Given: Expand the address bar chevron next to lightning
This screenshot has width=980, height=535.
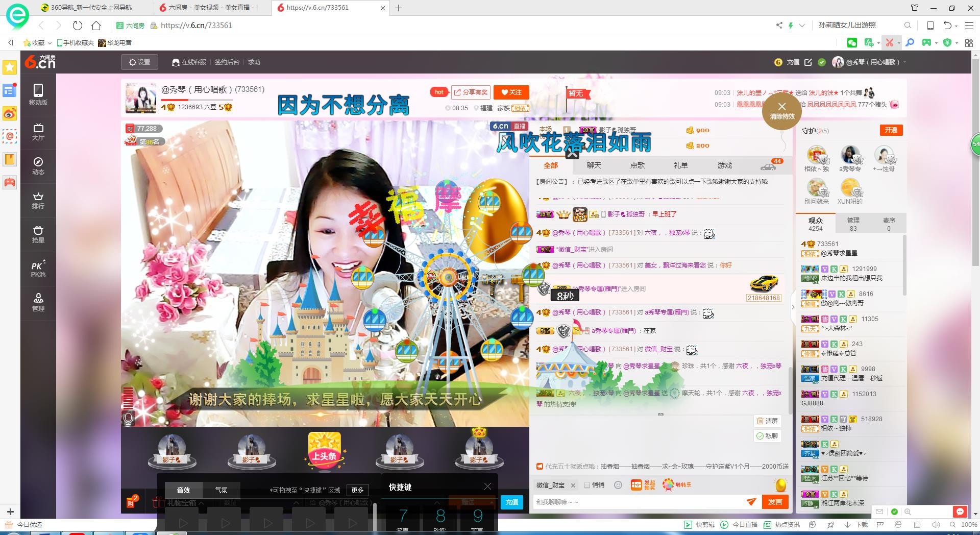Looking at the screenshot, I should click(802, 25).
